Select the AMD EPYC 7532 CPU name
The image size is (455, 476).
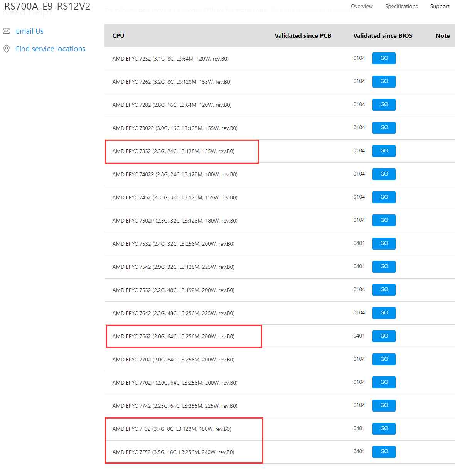point(174,244)
